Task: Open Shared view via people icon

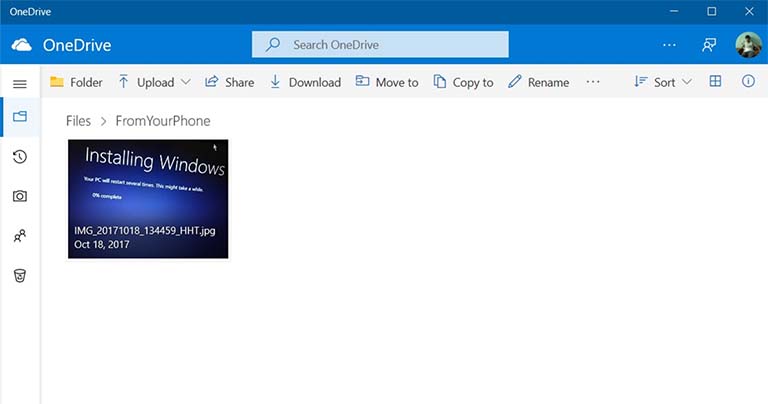Action: click(20, 236)
